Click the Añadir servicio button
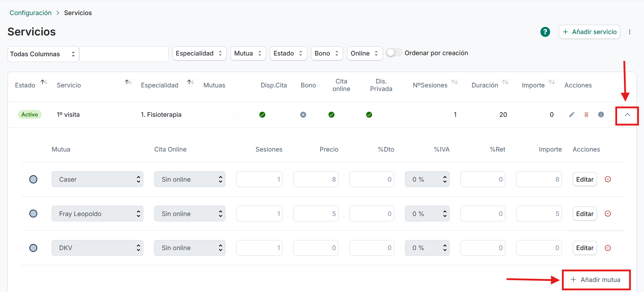Image resolution: width=644 pixels, height=292 pixels. pyautogui.click(x=589, y=32)
